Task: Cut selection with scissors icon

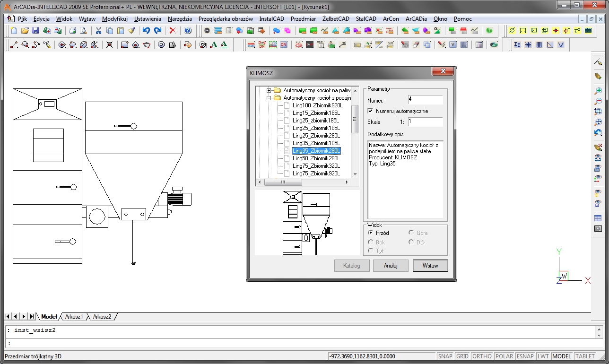Action: (x=98, y=30)
